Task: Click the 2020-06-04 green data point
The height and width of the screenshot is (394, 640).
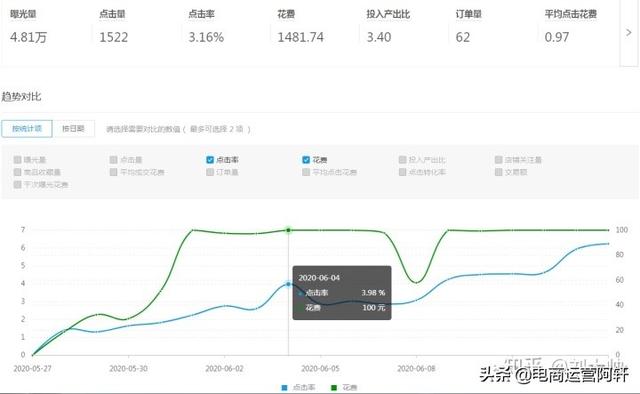Action: coord(289,230)
